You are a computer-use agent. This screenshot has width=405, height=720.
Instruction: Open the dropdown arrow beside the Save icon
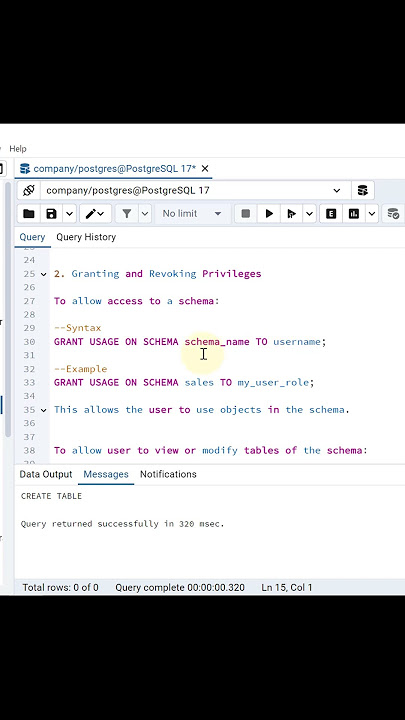point(69,214)
